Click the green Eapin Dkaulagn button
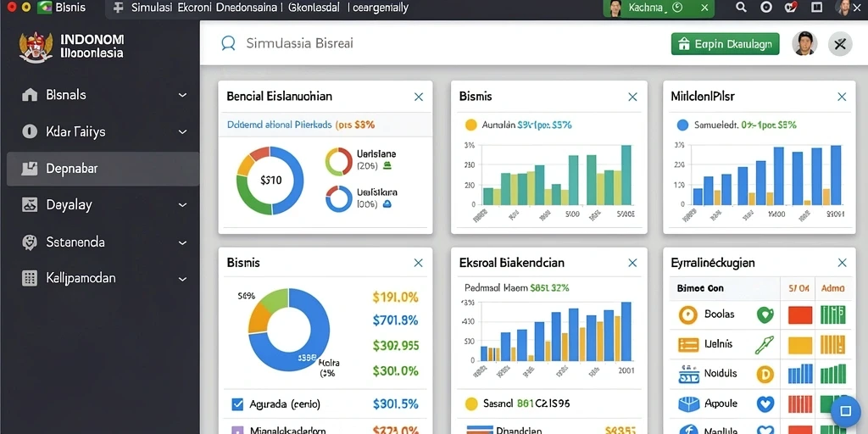Viewport: 868px width, 434px height. point(726,44)
